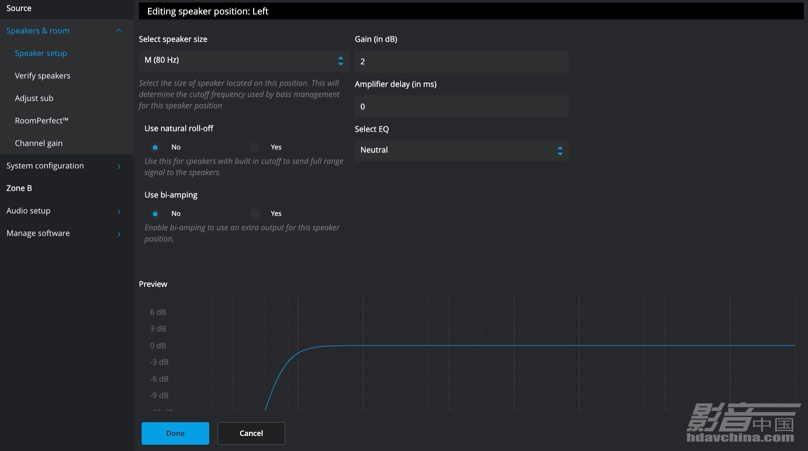Screen dimensions: 808x451
Task: Expand System configuration arrow
Action: (119, 166)
